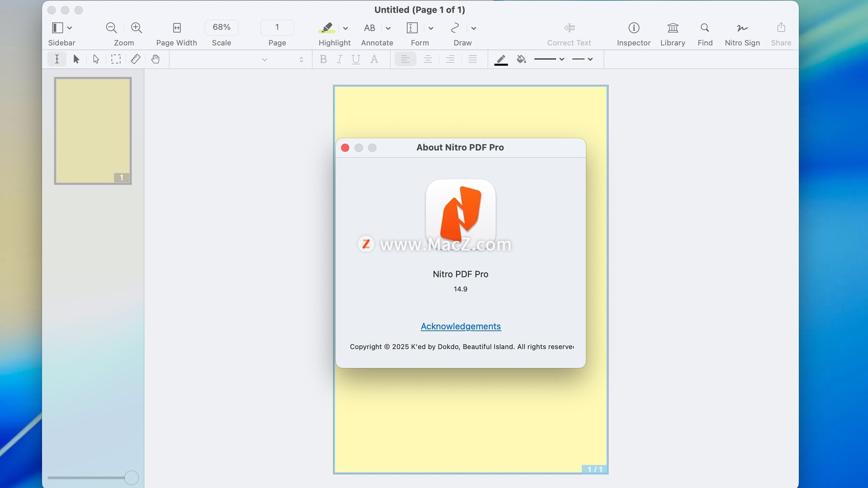The width and height of the screenshot is (868, 488).
Task: Activate the Highlight marker tool
Action: [x=327, y=28]
